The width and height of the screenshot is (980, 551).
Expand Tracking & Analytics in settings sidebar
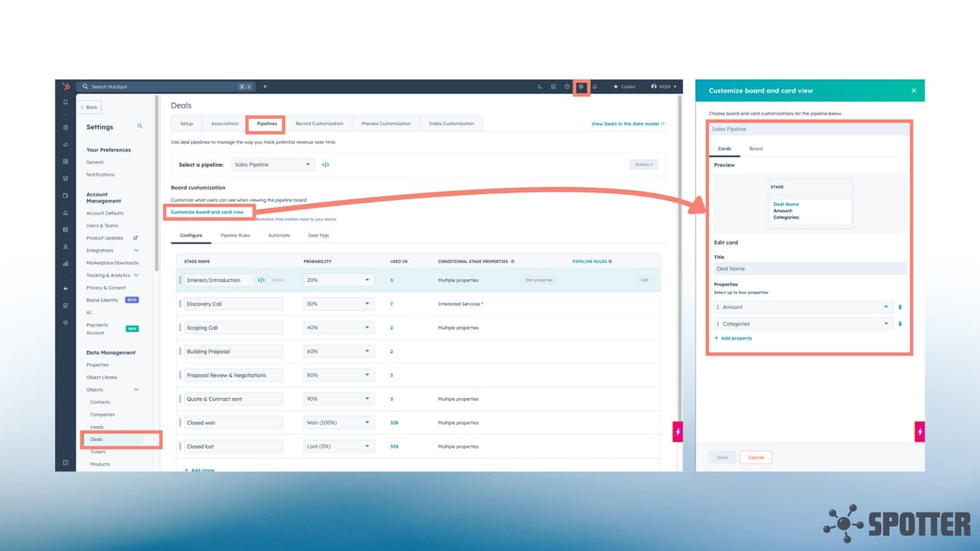tap(137, 275)
